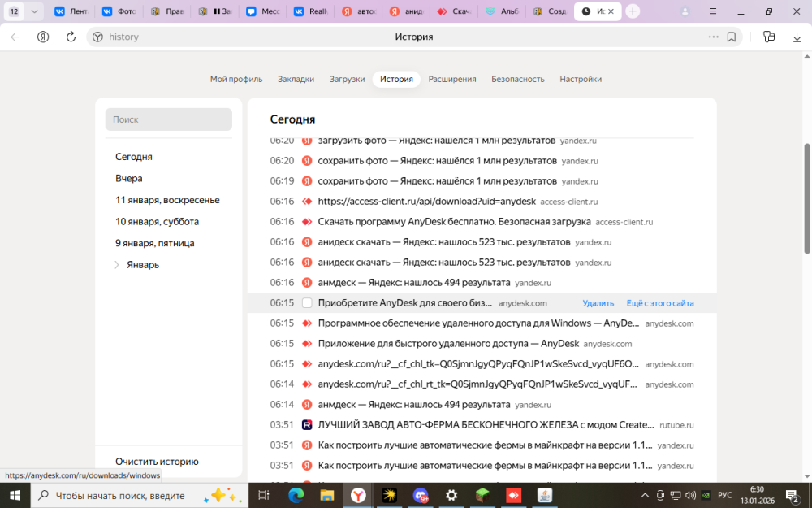The width and height of the screenshot is (812, 508).
Task: Open Task View on the taskbar
Action: tap(264, 496)
